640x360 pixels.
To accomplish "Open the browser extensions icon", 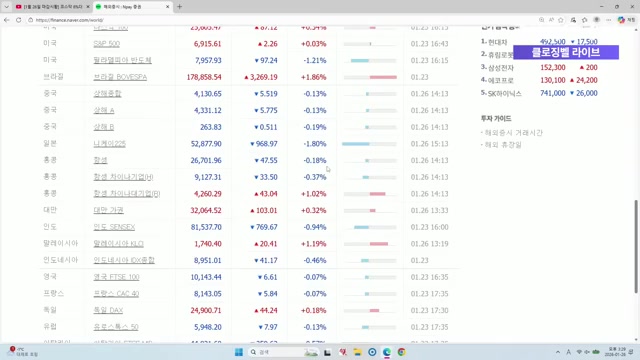I will 573,20.
